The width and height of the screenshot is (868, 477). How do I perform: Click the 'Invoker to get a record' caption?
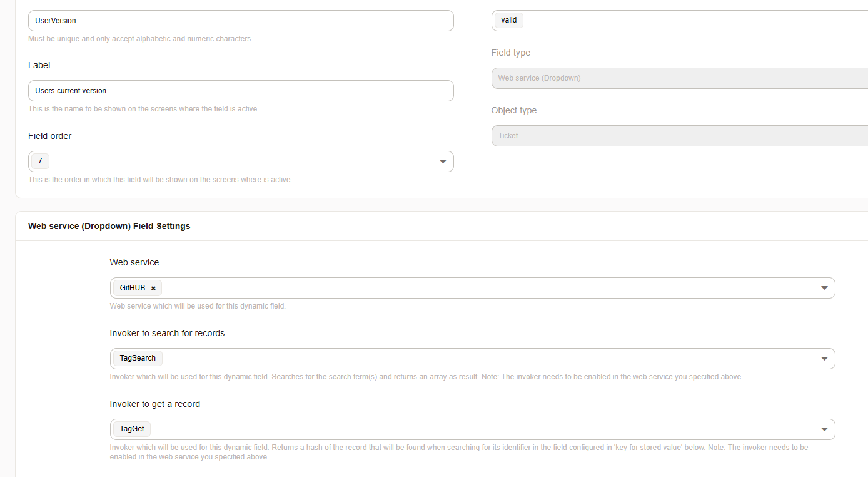click(155, 404)
